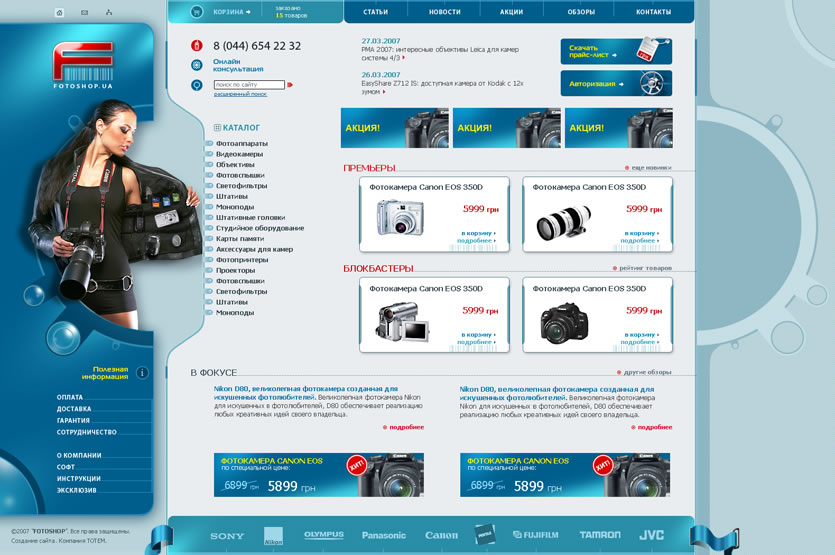This screenshot has width=835, height=555.
Task: Click the Nikon brand logo in footer
Action: [273, 536]
